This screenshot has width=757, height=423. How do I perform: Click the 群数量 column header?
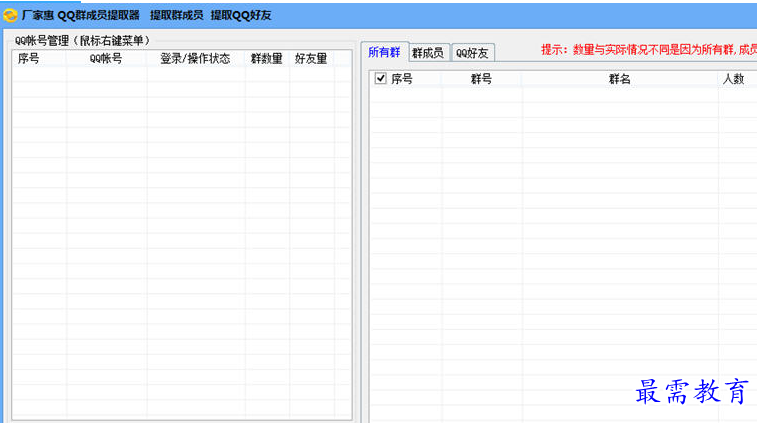266,58
